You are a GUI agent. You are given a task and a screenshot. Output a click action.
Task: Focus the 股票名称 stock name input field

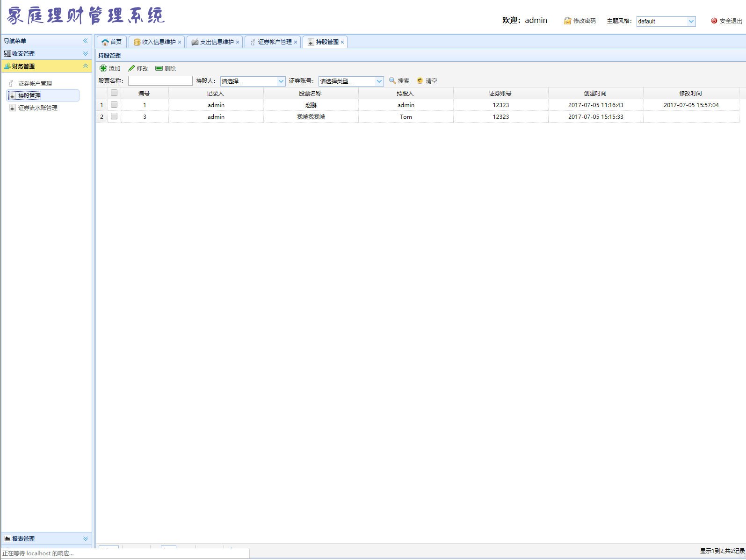click(x=160, y=81)
